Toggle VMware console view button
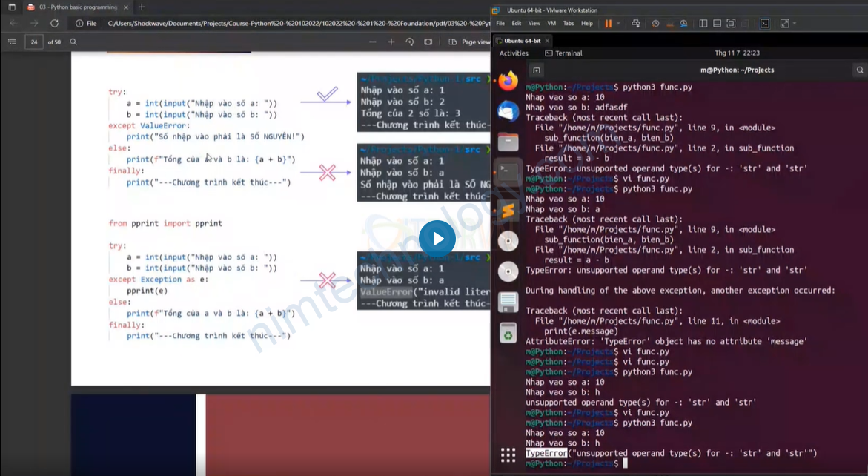Image resolution: width=868 pixels, height=476 pixels. pyautogui.click(x=765, y=24)
